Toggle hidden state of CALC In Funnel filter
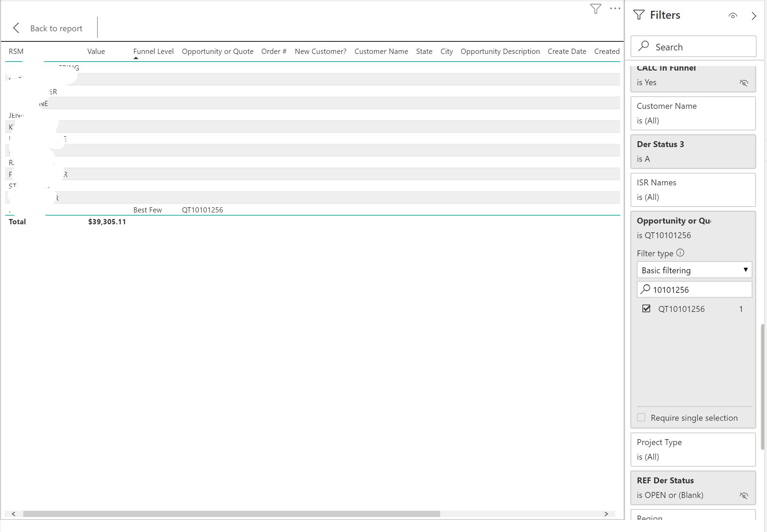This screenshot has width=767, height=532. [x=744, y=83]
